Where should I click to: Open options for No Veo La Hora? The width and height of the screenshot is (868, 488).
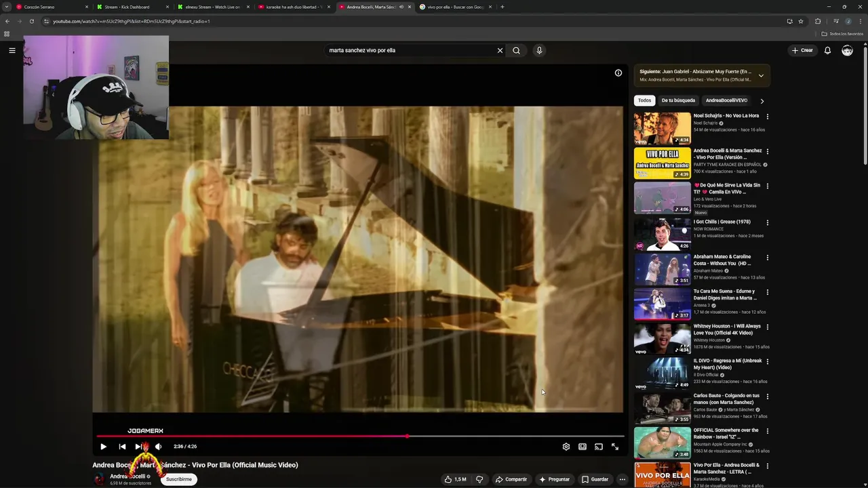[767, 117]
